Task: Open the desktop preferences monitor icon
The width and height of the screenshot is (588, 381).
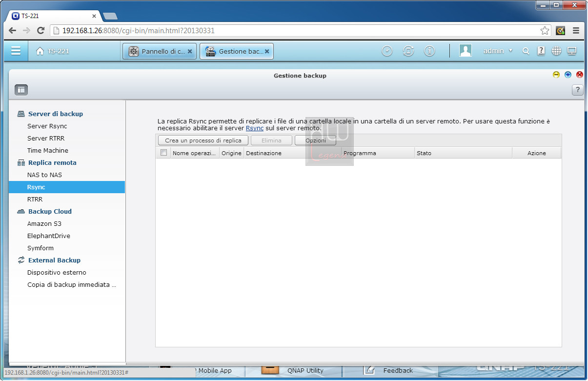Action: coord(572,51)
